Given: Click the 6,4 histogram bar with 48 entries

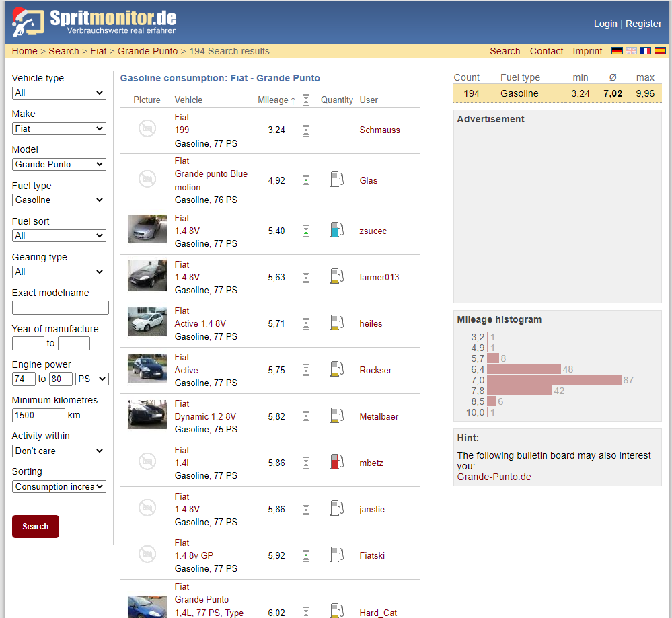Looking at the screenshot, I should pyautogui.click(x=524, y=369).
